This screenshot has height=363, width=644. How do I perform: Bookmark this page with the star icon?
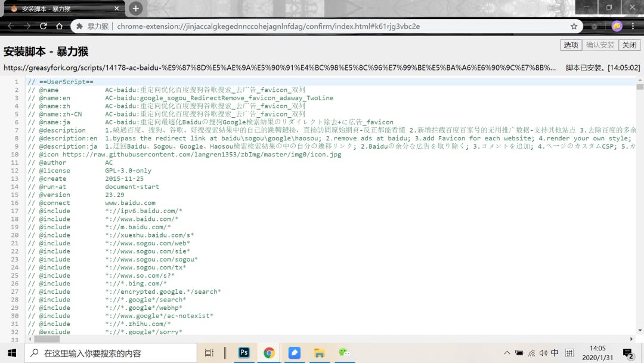coord(574,26)
